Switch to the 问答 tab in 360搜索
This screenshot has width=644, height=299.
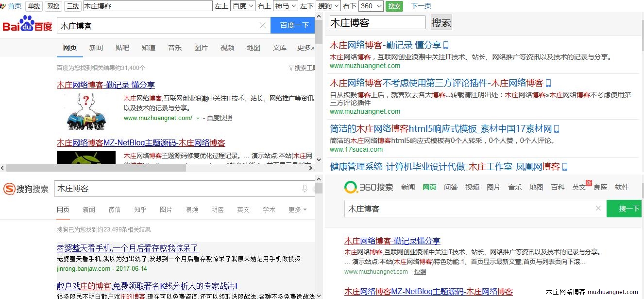[x=451, y=187]
